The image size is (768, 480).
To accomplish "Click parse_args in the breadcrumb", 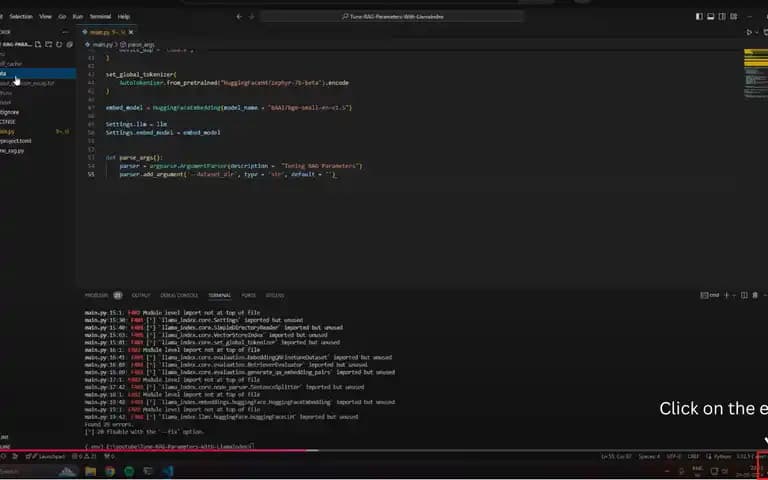I will pyautogui.click(x=141, y=45).
